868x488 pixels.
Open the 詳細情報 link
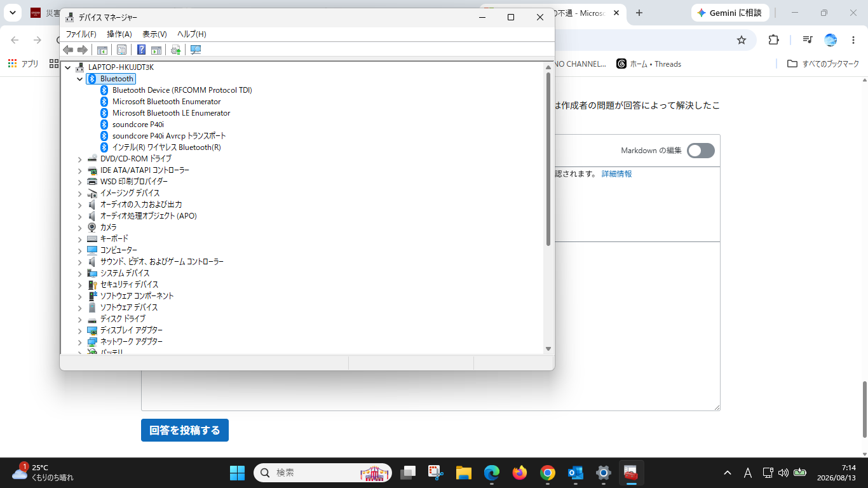(x=617, y=173)
